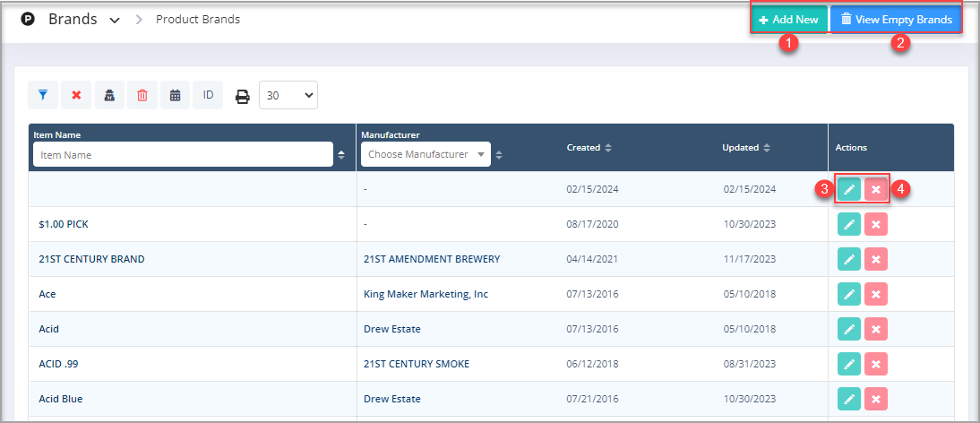Click View Empty Brands button

point(896,20)
